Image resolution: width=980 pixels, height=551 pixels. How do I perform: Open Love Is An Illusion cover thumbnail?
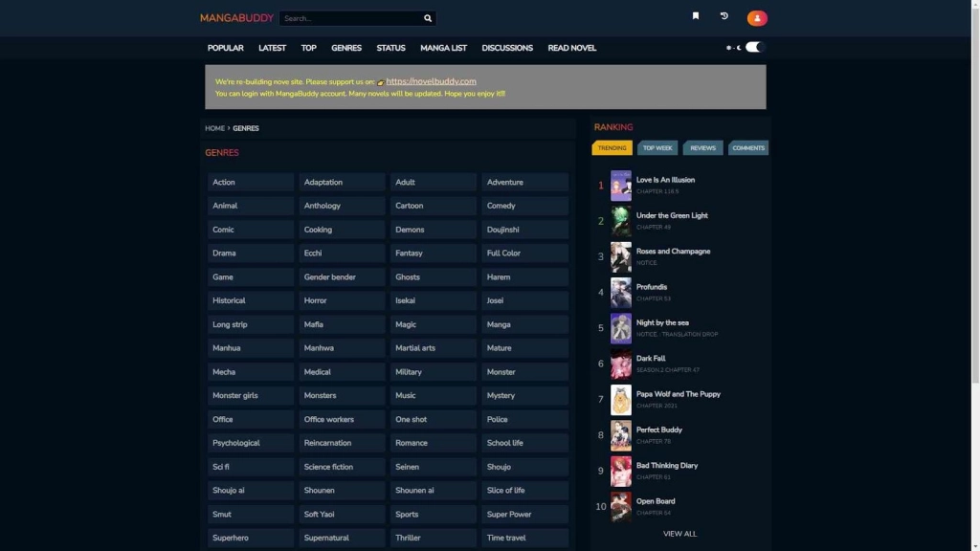click(621, 186)
